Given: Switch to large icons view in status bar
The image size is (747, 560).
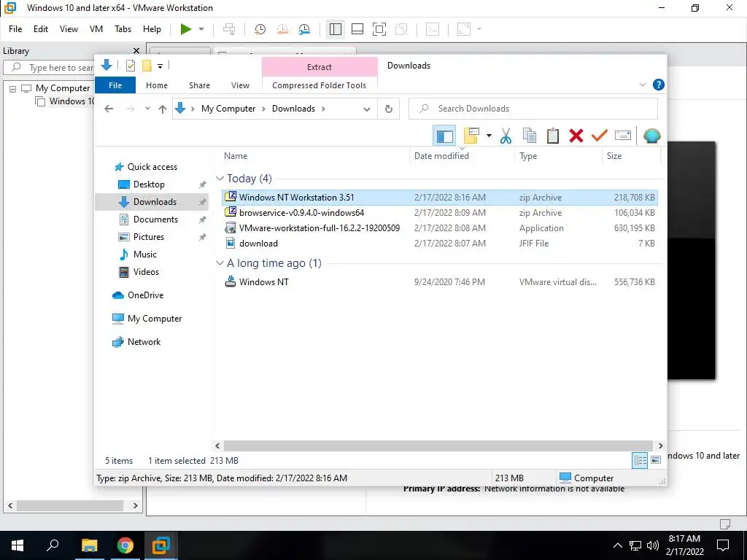Looking at the screenshot, I should click(x=656, y=460).
